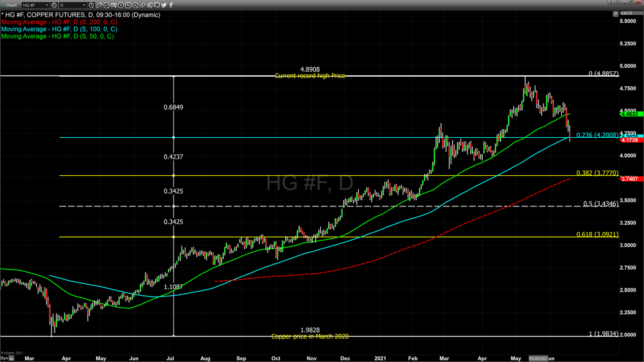Image resolution: width=644 pixels, height=362 pixels.
Task: Select the 200 Moving Average legend
Action: 59,22
